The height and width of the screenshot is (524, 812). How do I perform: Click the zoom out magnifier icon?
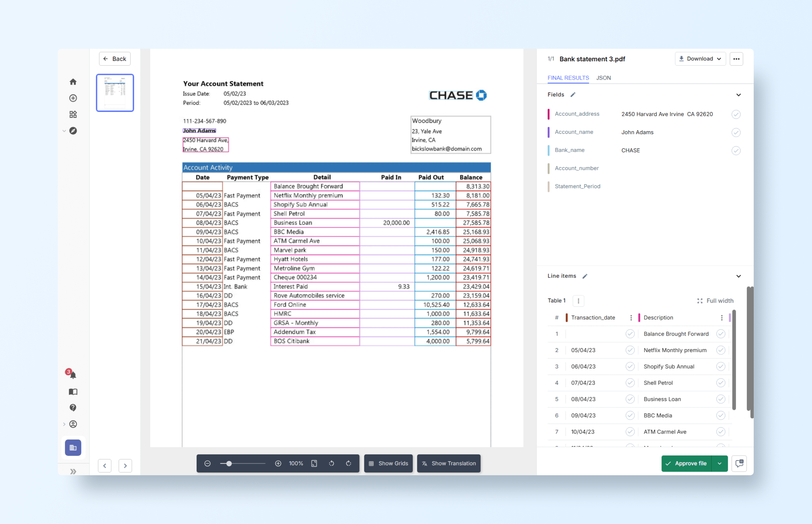coord(207,463)
